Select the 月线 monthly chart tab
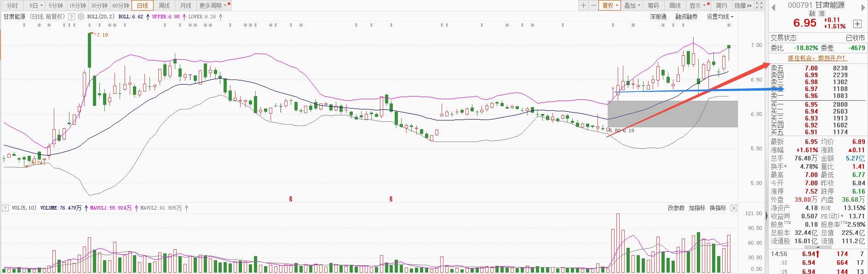868x274 pixels. [186, 6]
